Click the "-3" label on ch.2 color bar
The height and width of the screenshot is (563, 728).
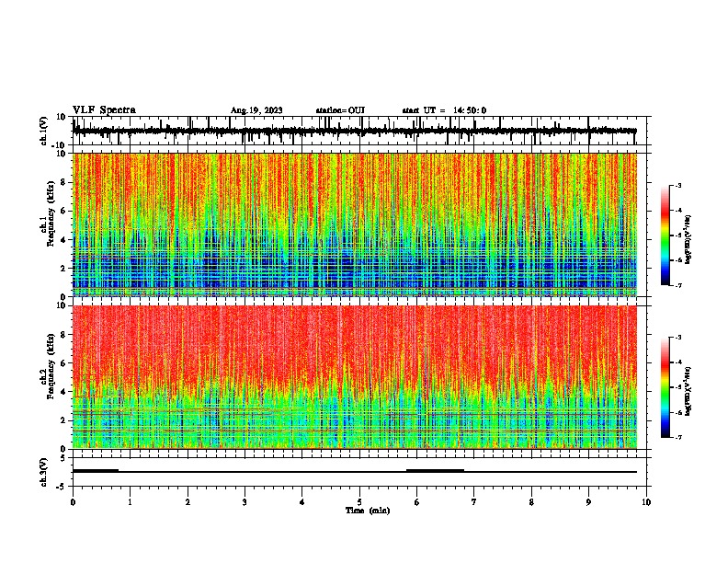coord(678,338)
